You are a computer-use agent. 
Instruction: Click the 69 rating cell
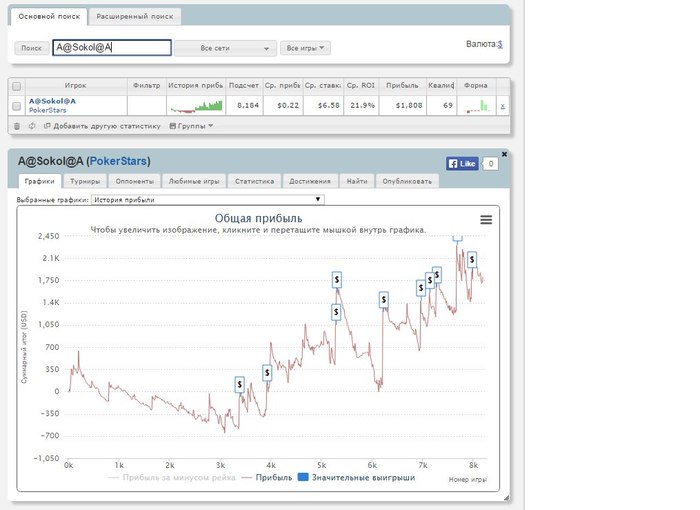tap(442, 106)
